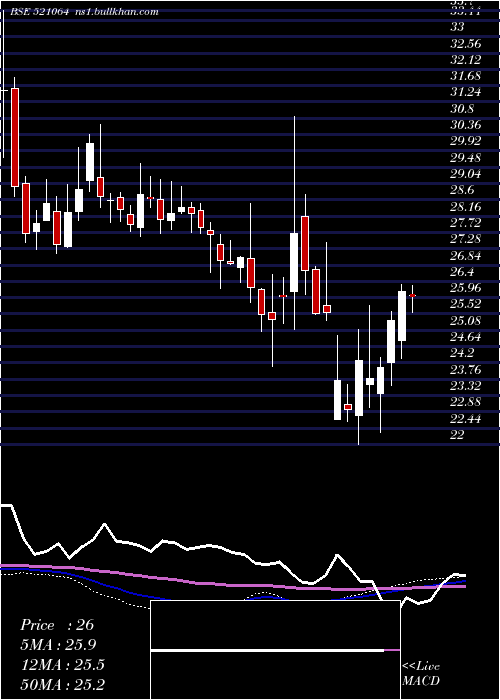Click the 27.28 axis value

click(466, 239)
